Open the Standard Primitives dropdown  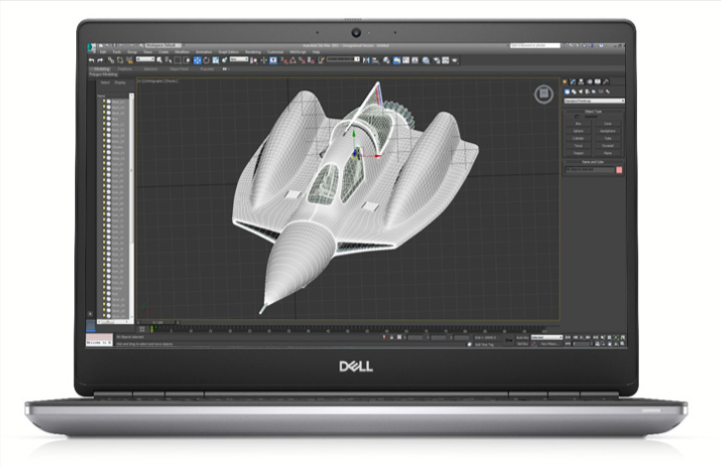[x=595, y=101]
